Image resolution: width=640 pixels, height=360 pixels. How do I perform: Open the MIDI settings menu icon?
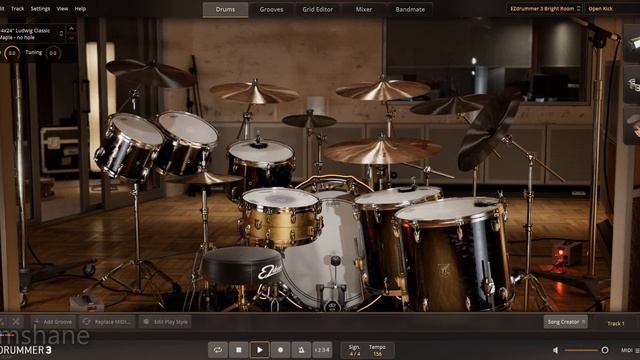click(637, 350)
